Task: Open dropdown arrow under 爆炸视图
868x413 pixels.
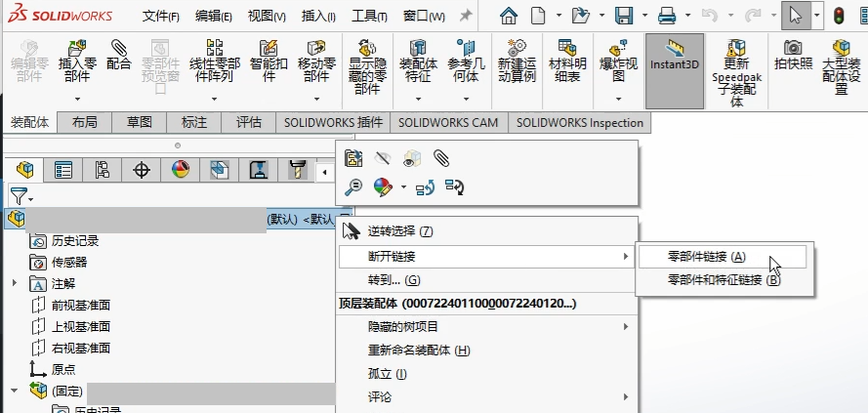Action: [618, 100]
